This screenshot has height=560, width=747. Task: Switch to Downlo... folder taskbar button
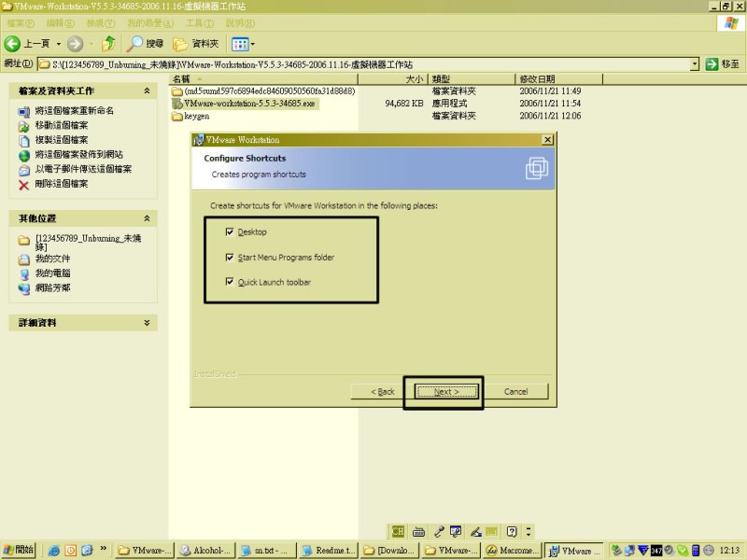click(x=389, y=551)
